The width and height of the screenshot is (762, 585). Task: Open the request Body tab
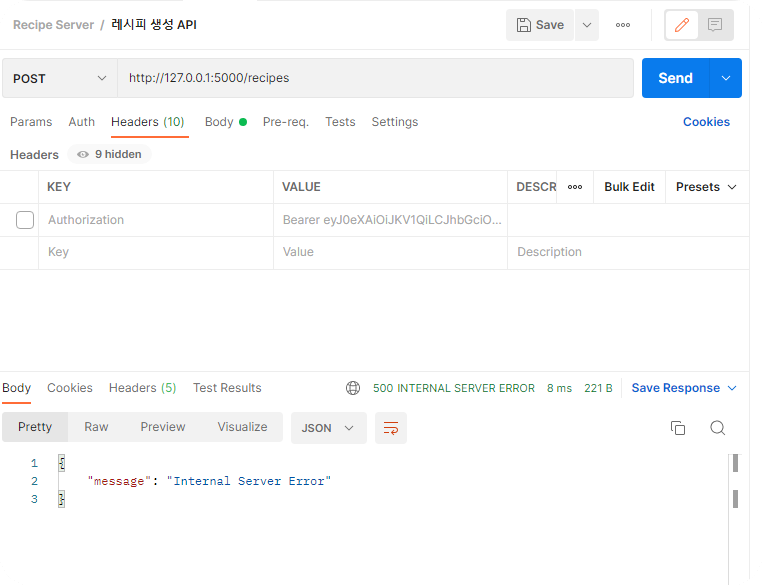point(226,122)
